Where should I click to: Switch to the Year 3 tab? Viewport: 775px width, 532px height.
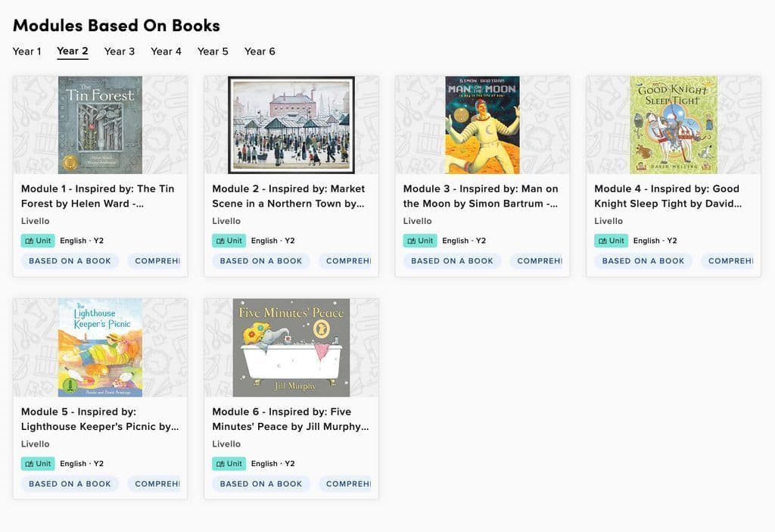click(120, 51)
